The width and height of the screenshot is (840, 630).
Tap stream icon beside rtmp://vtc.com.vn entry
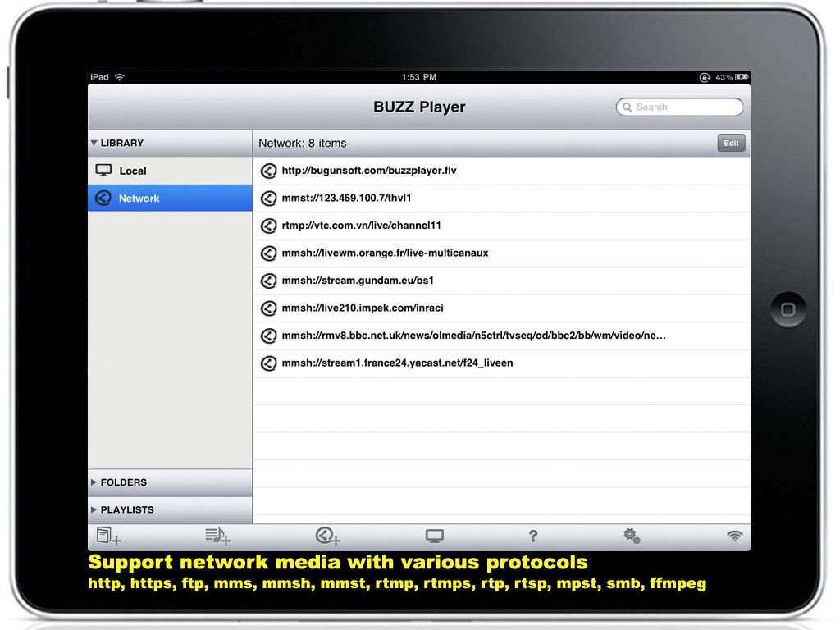coord(268,226)
